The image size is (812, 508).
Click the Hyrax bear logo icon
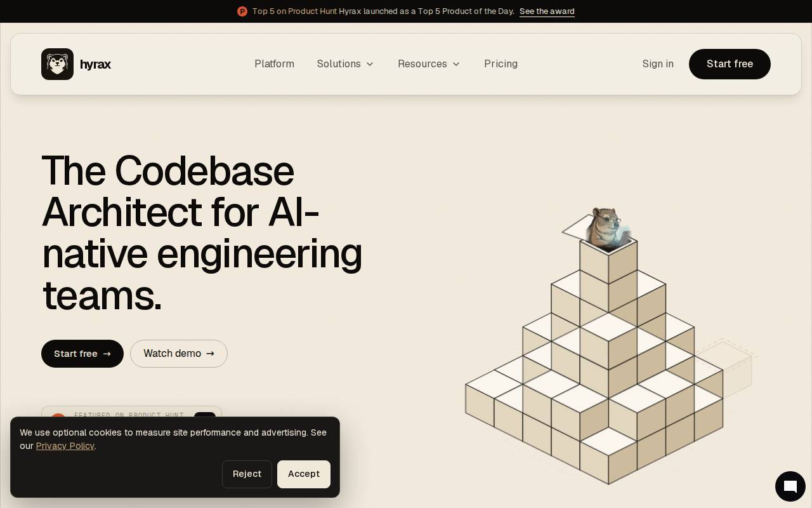(x=57, y=64)
